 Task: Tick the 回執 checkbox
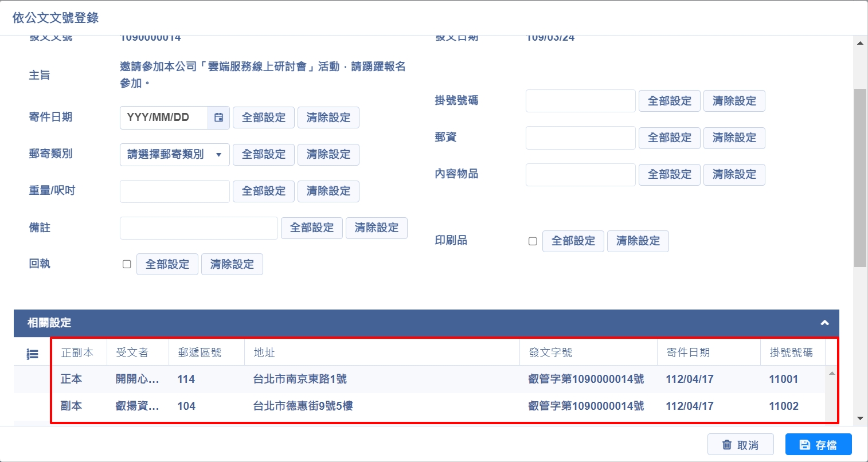[127, 264]
